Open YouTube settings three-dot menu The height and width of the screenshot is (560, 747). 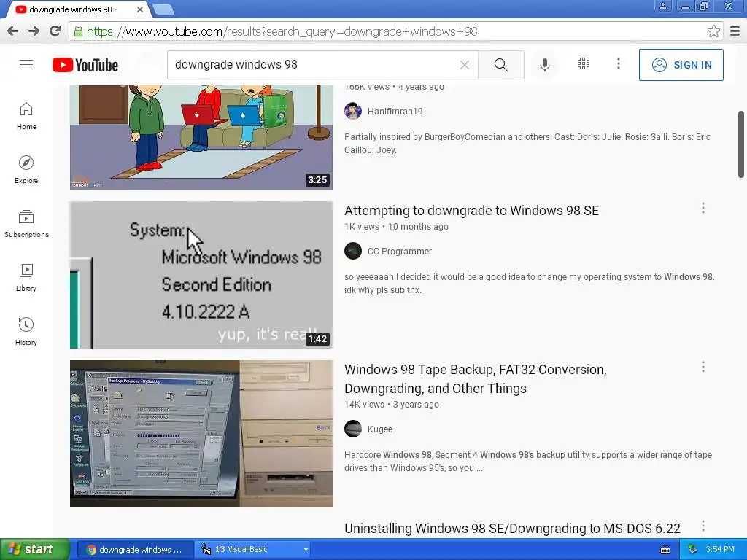(x=619, y=64)
